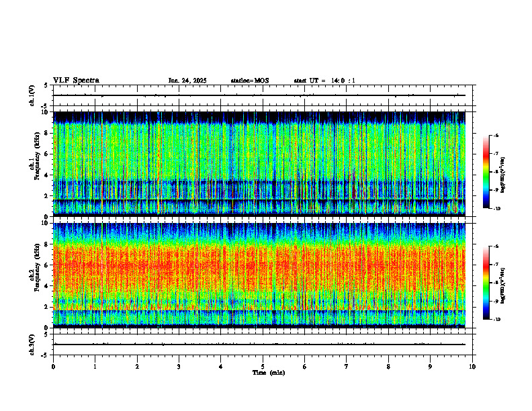This screenshot has height=411, width=532.
Task: Click the 6 kHz tick on ch.1 frequency axis
Action: pyautogui.click(x=47, y=154)
